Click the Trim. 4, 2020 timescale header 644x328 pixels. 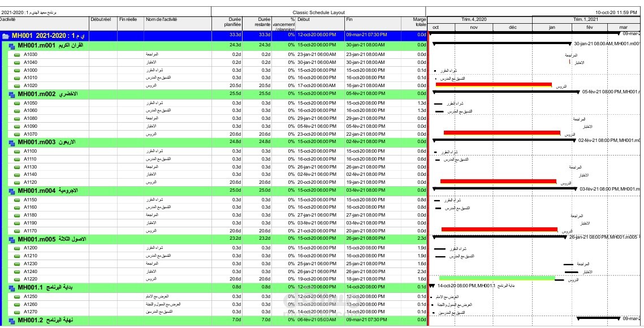[479, 19]
